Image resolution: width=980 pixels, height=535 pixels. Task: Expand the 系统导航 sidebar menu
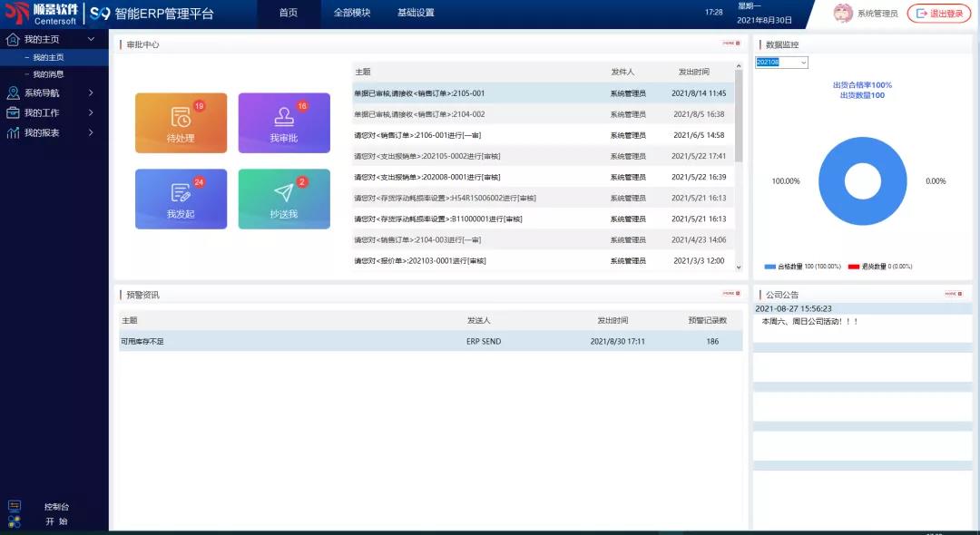point(54,92)
